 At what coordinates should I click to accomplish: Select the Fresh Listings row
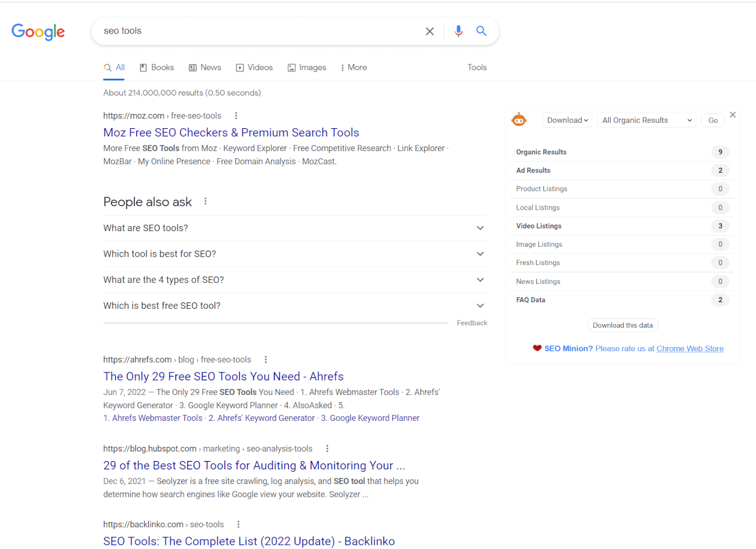(623, 263)
